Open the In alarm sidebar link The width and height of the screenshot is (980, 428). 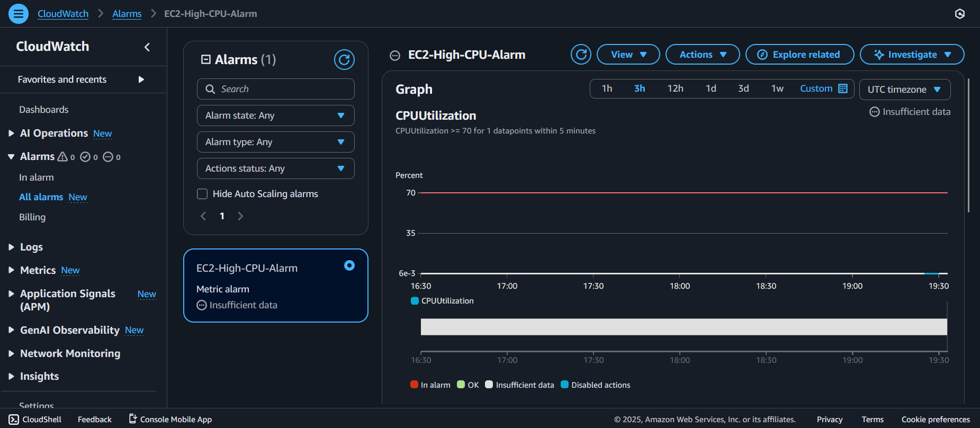37,177
